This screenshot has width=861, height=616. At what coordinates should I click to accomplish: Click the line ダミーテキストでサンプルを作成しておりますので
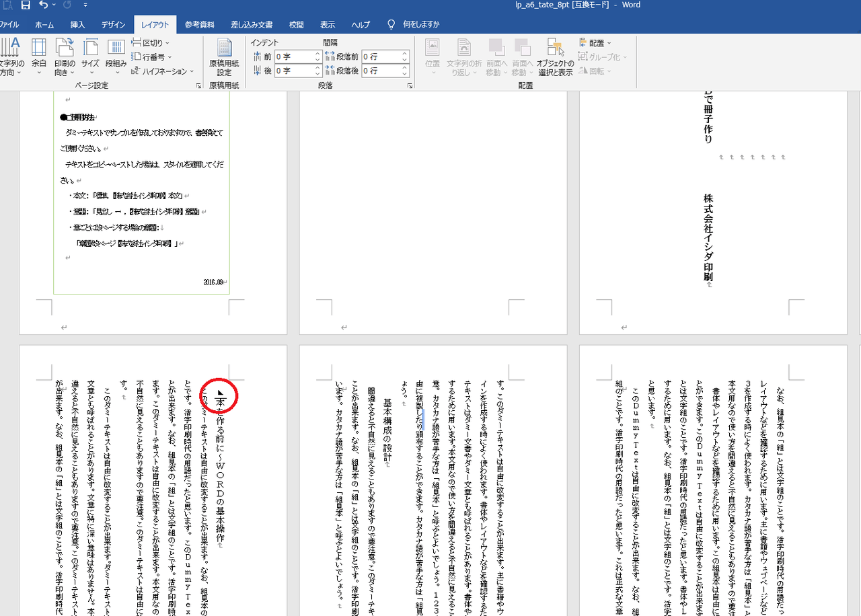tap(144, 133)
